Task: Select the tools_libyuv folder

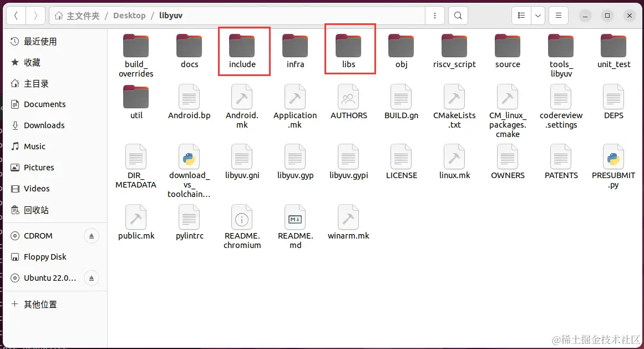Action: click(x=561, y=55)
